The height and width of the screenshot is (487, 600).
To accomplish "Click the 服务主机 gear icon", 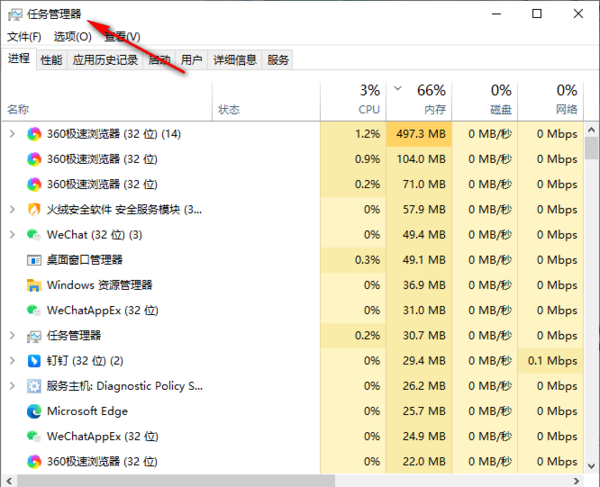I will tap(34, 386).
